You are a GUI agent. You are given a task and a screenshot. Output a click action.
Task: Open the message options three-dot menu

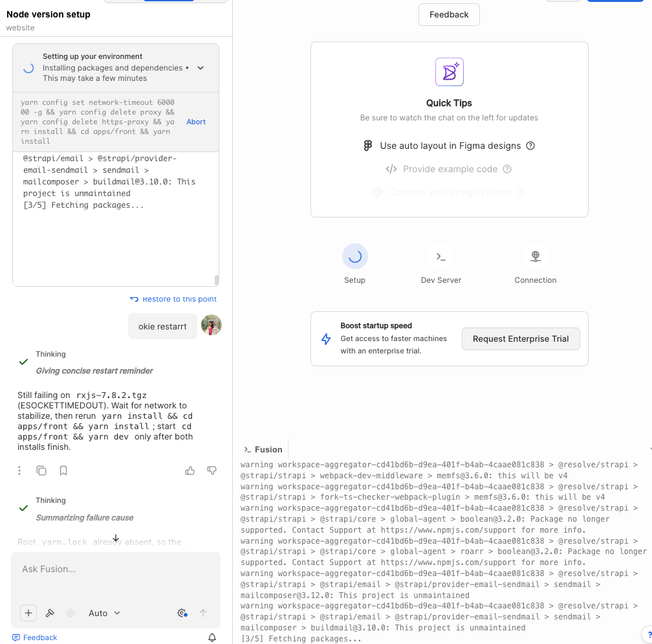tap(19, 471)
